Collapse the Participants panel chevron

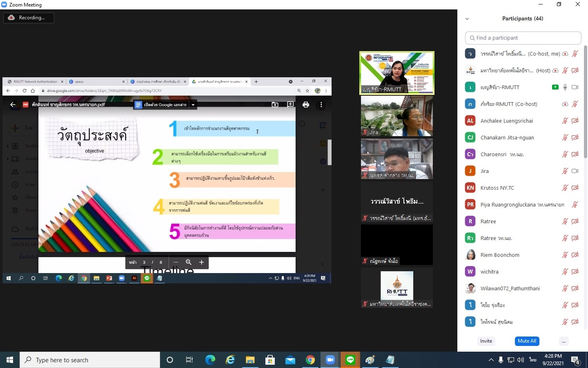[467, 19]
